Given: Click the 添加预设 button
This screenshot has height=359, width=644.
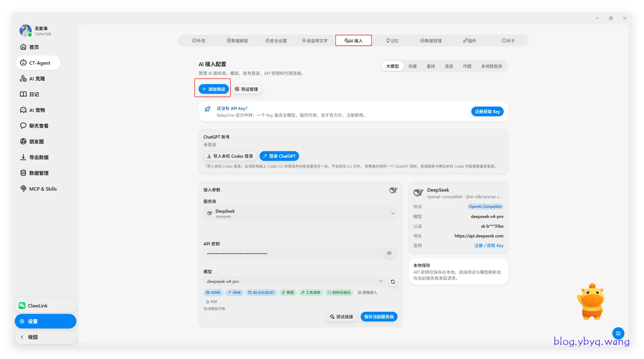Looking at the screenshot, I should click(214, 89).
